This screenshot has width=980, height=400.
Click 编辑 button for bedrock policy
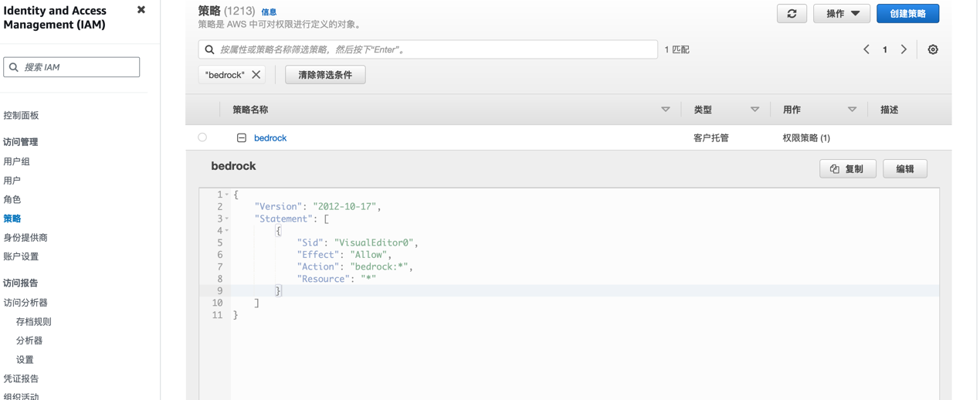click(905, 169)
